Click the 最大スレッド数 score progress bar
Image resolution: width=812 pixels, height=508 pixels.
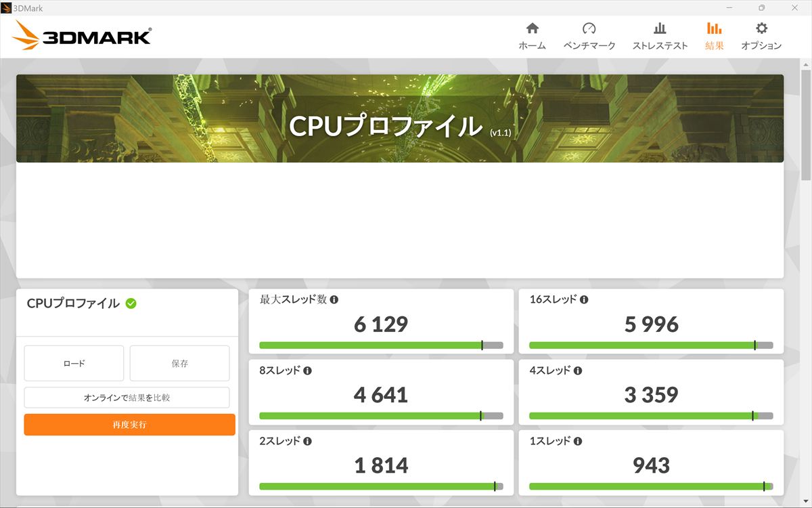[381, 345]
